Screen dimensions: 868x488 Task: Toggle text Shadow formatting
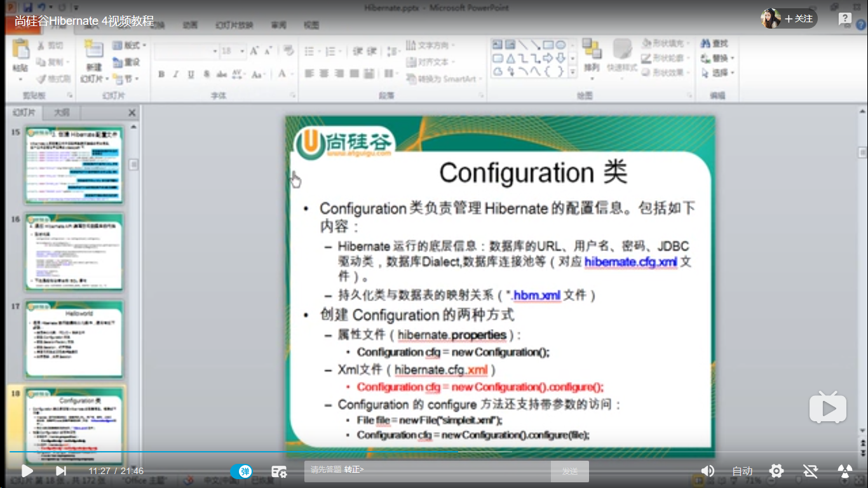tap(206, 74)
